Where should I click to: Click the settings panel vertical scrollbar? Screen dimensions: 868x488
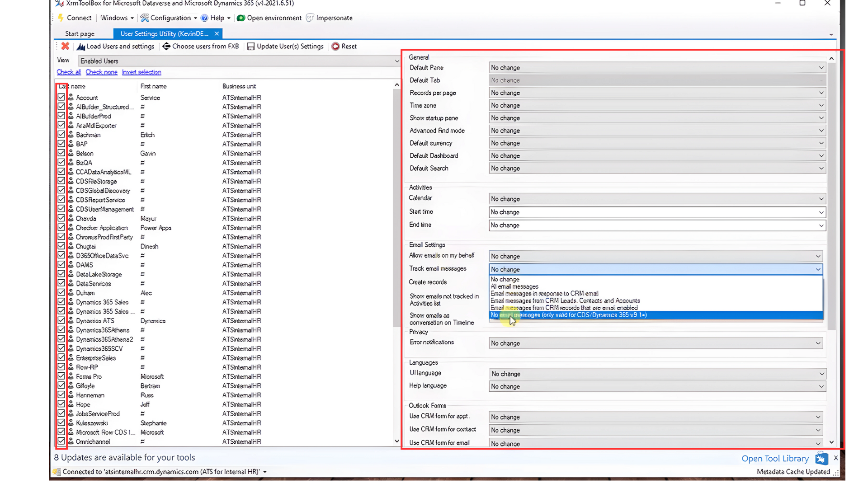pyautogui.click(x=831, y=197)
